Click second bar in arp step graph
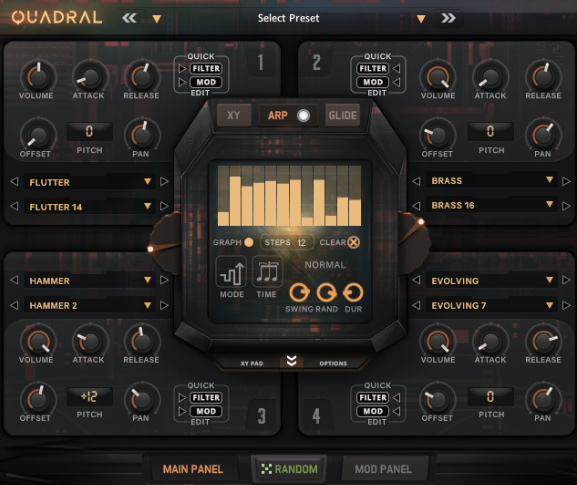 pos(235,201)
